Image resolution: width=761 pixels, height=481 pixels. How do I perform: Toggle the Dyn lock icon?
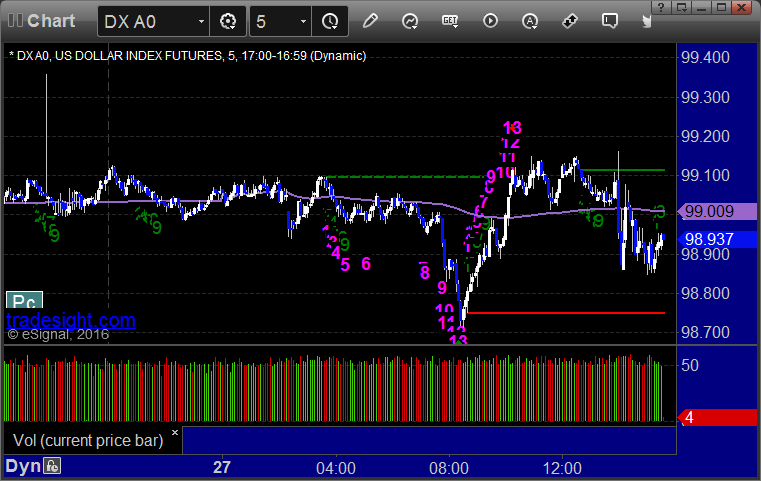click(52, 466)
